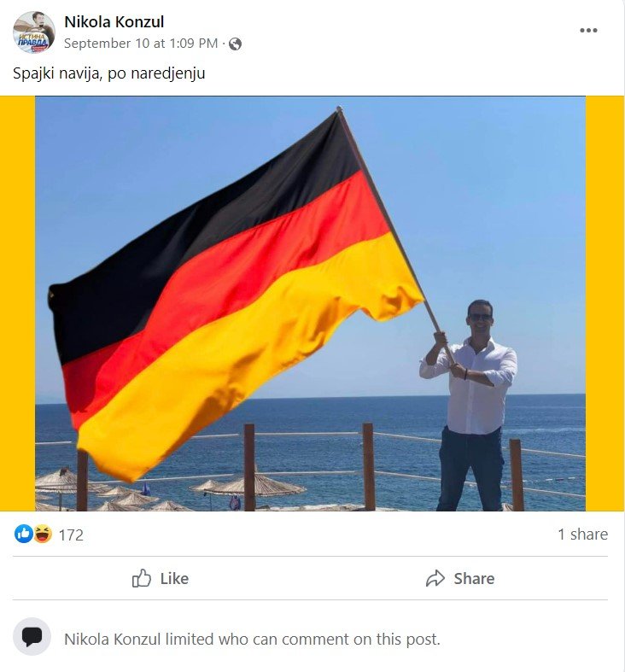Image resolution: width=625 pixels, height=672 pixels.
Task: Click the dark comment bubble icon
Action: [32, 637]
